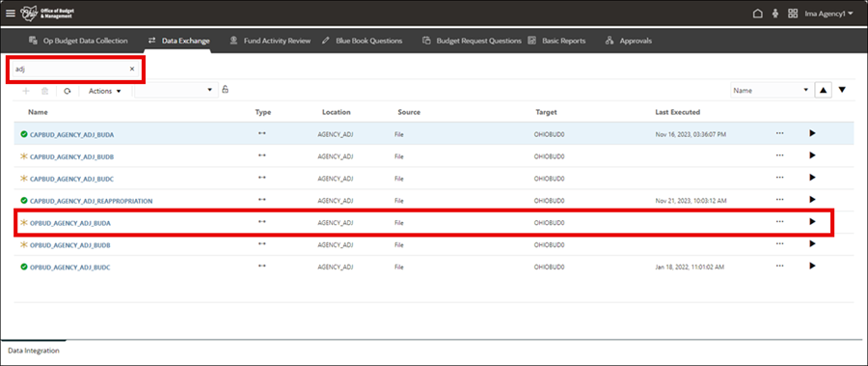
Task: Click the Location column header
Action: point(336,112)
